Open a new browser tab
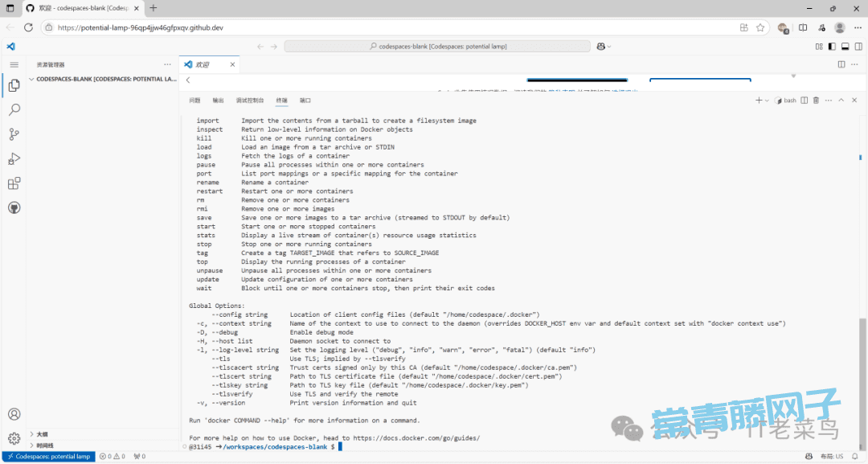 pyautogui.click(x=154, y=8)
